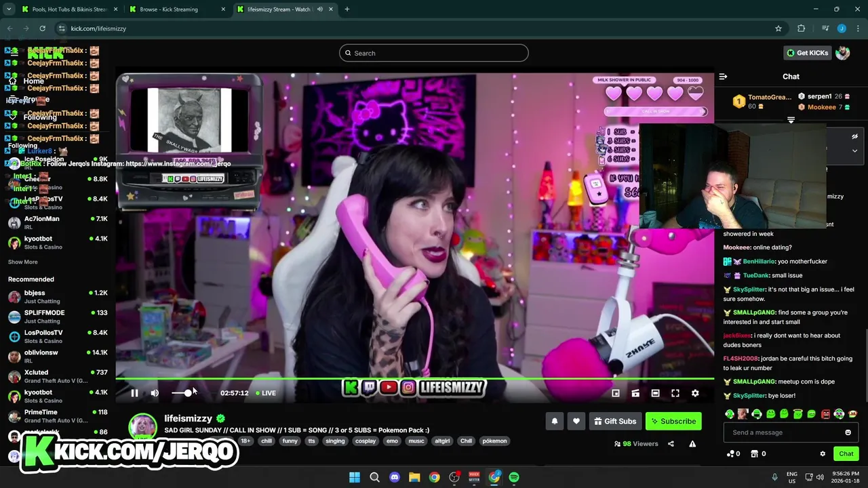Viewport: 868px width, 488px height.
Task: Open taskbar Search magnifier
Action: coord(374,477)
